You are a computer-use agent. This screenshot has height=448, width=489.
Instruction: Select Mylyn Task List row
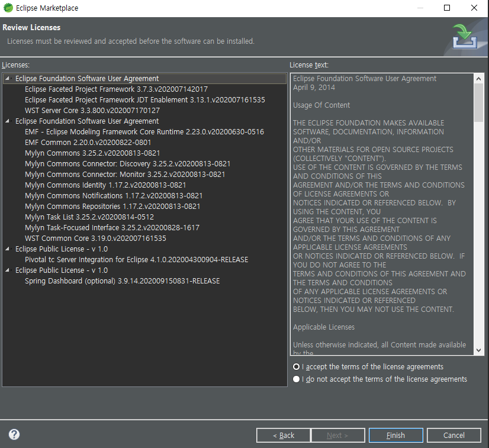coord(89,217)
